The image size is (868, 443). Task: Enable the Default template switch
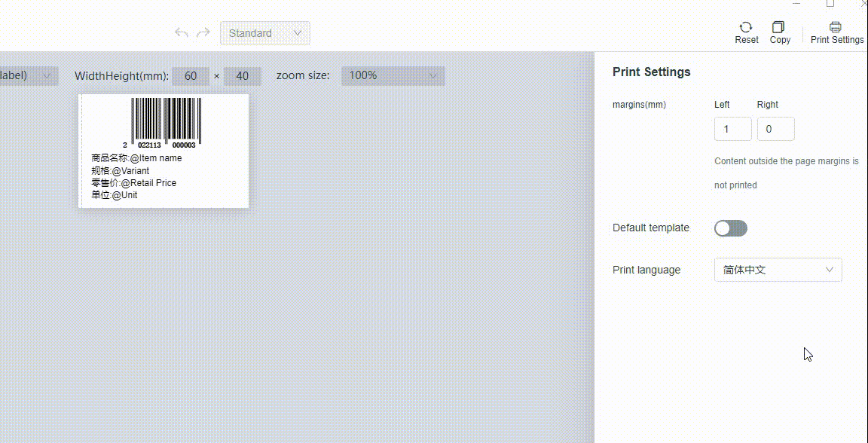[730, 228]
